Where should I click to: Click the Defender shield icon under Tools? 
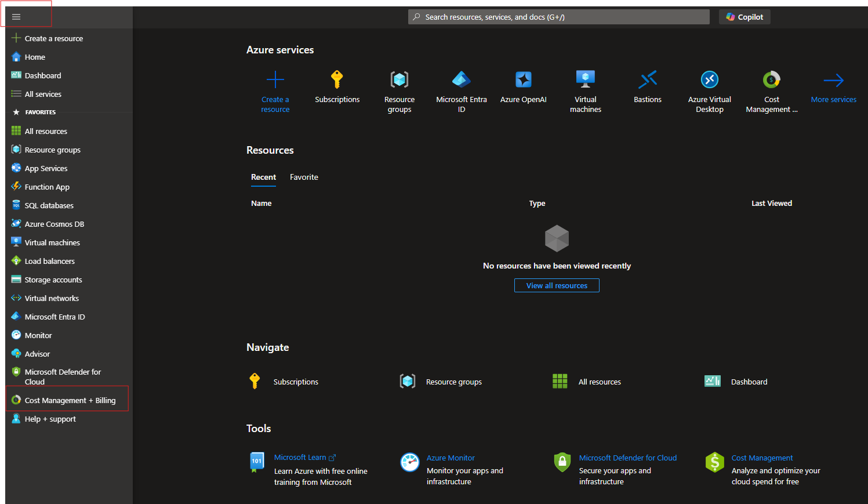click(x=562, y=462)
